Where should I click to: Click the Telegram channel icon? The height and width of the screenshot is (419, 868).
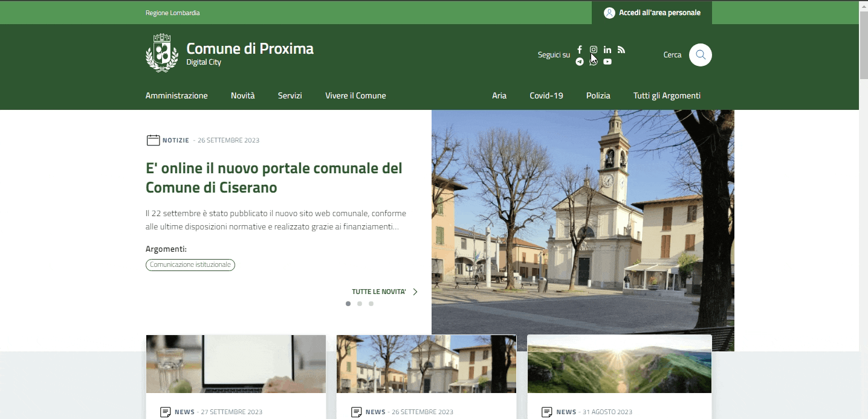click(580, 62)
